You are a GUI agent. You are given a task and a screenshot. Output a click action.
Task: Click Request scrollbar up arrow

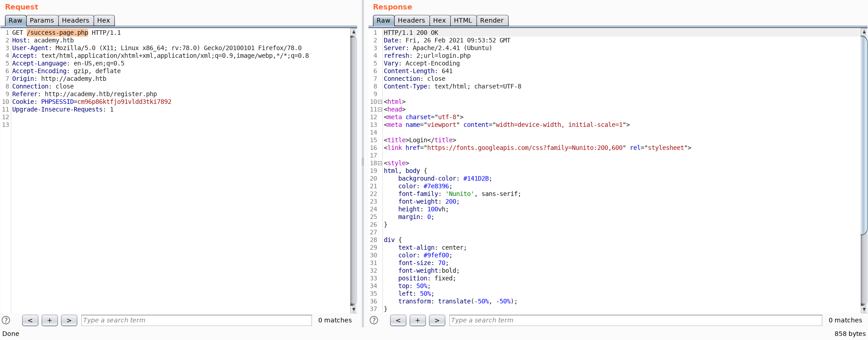[x=354, y=32]
